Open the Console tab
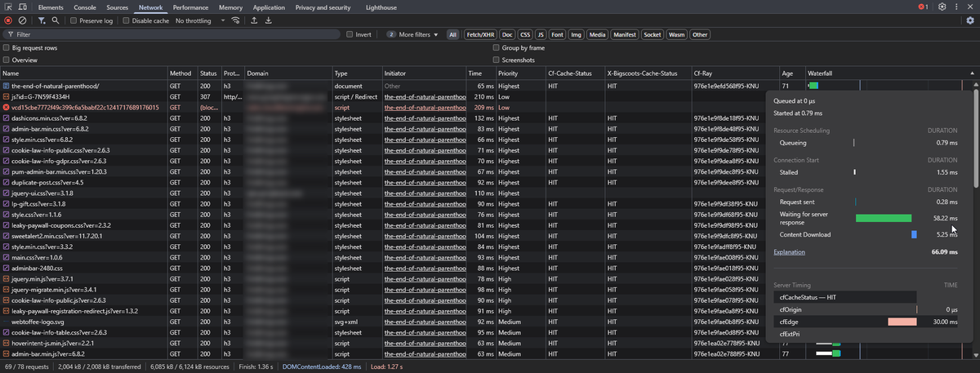This screenshot has height=373, width=980. (x=85, y=7)
